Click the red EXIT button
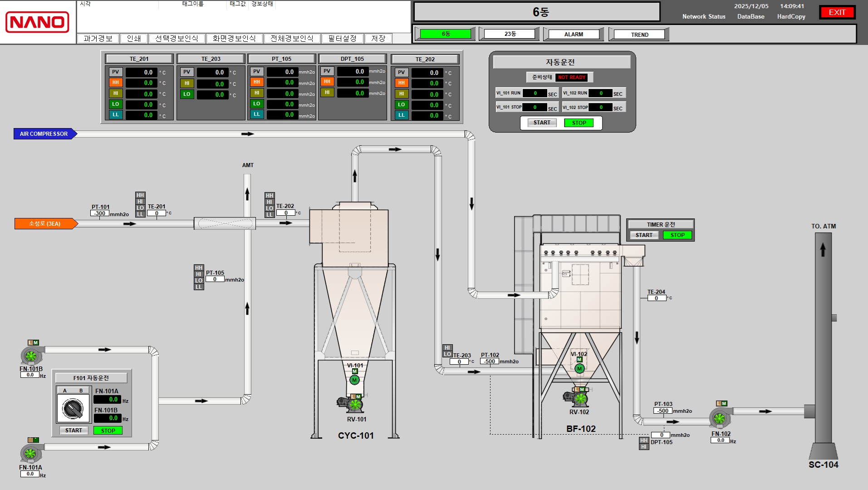 pyautogui.click(x=837, y=12)
